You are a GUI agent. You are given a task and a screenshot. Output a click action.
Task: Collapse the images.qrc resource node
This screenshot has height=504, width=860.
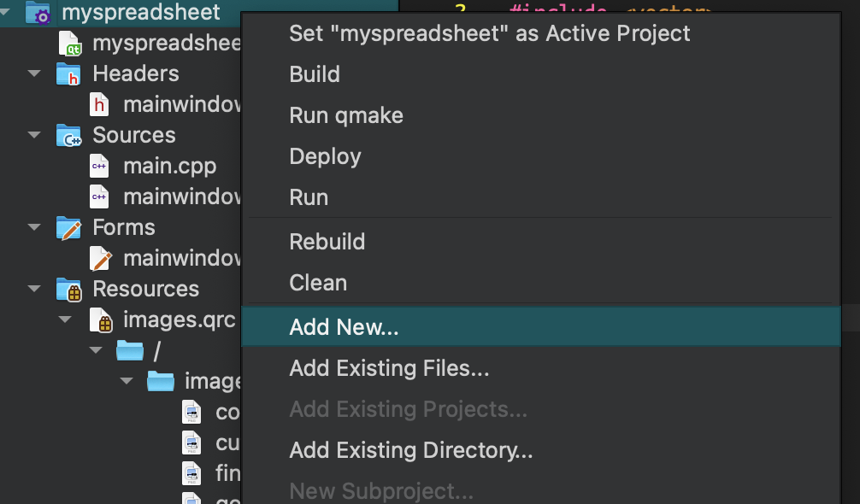[x=65, y=319]
